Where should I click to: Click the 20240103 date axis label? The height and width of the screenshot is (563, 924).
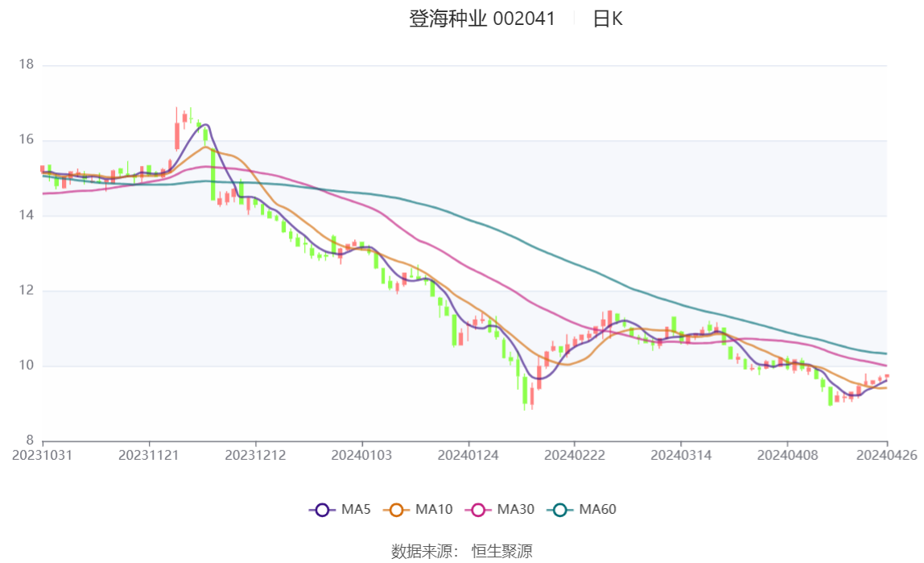[x=361, y=456]
